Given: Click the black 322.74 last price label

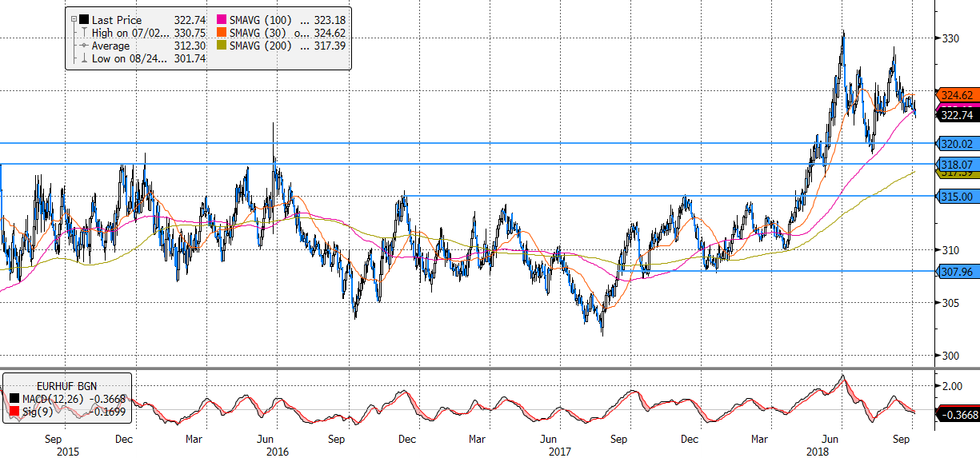Looking at the screenshot, I should point(955,115).
